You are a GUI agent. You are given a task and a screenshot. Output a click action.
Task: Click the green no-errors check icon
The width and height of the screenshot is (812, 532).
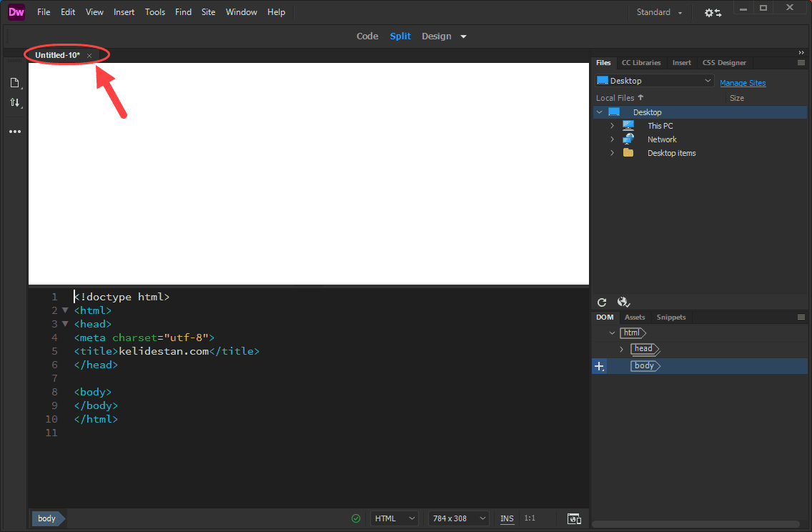coord(356,518)
